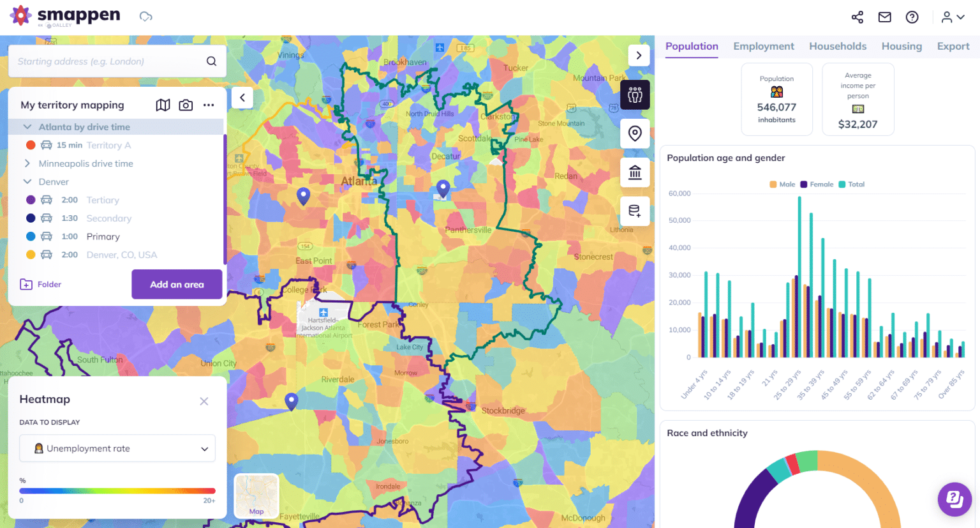Image resolution: width=980 pixels, height=528 pixels.
Task: Click the help question mark icon
Action: pyautogui.click(x=912, y=17)
